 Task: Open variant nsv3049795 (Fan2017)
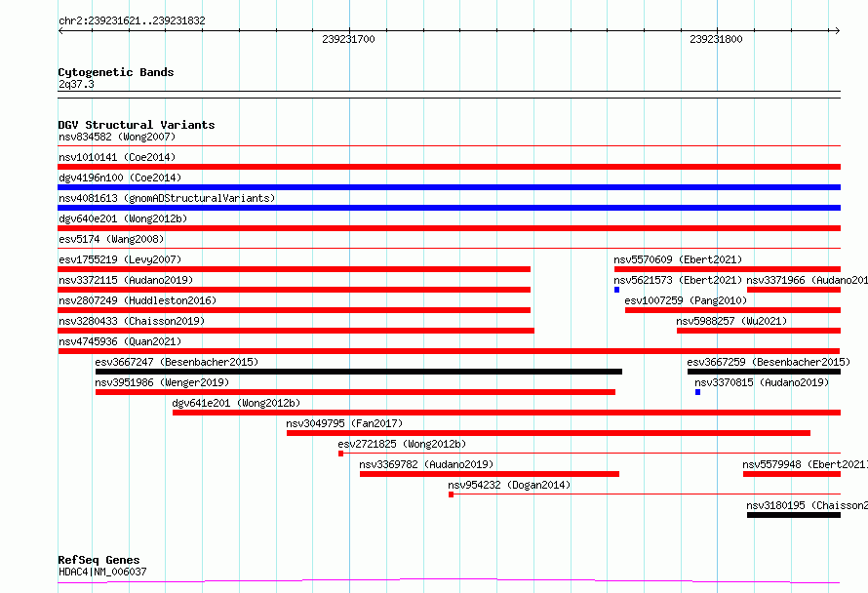click(x=344, y=423)
